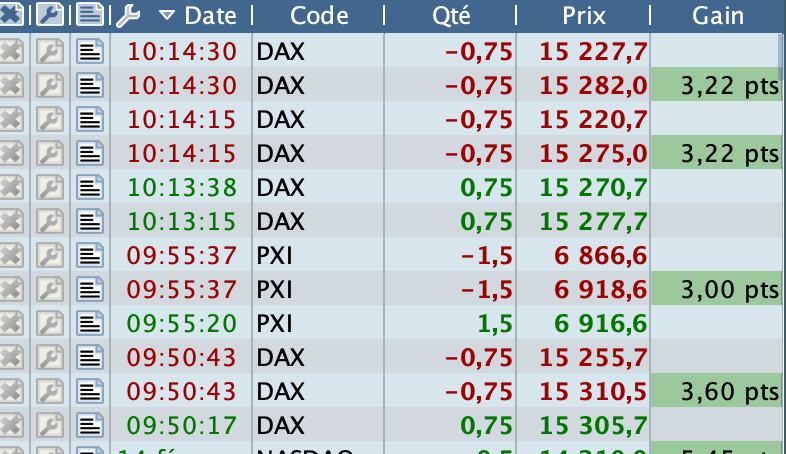This screenshot has width=786, height=454.
Task: Click the Prix column header
Action: click(x=582, y=16)
